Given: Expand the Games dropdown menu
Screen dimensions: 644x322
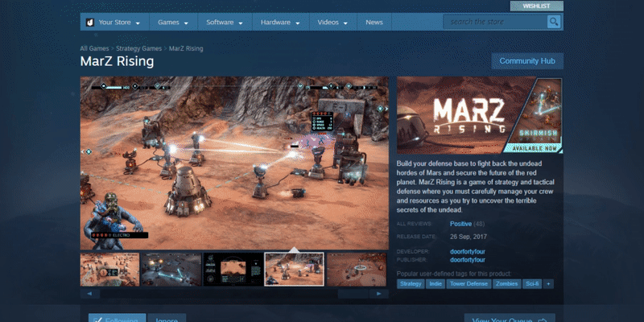Looking at the screenshot, I should tap(173, 23).
